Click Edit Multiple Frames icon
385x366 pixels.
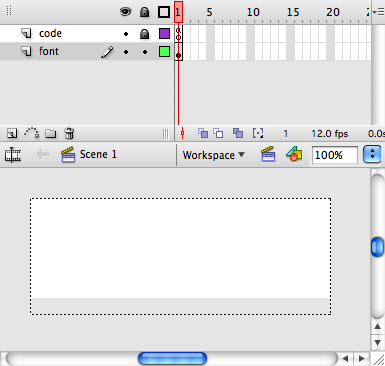(x=238, y=133)
